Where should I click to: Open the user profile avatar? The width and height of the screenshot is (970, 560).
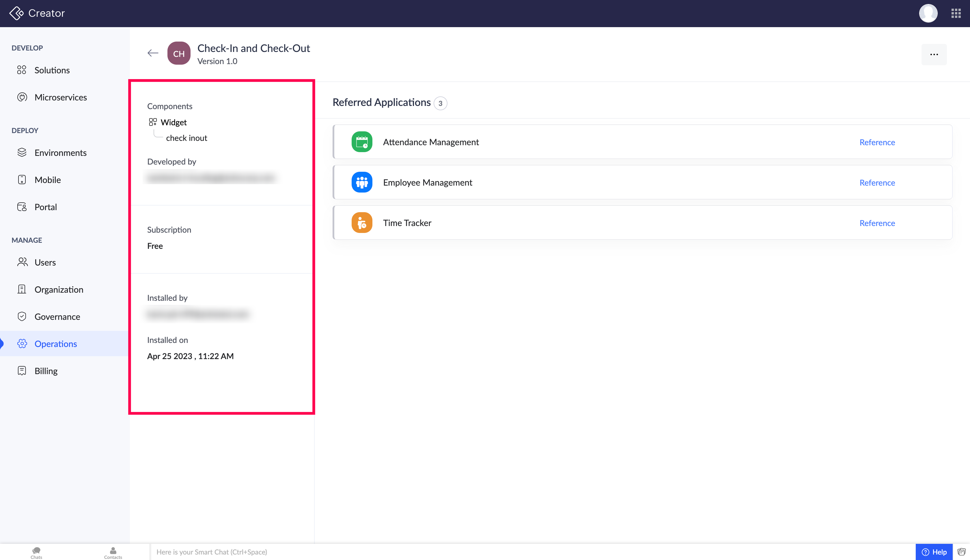pos(928,14)
